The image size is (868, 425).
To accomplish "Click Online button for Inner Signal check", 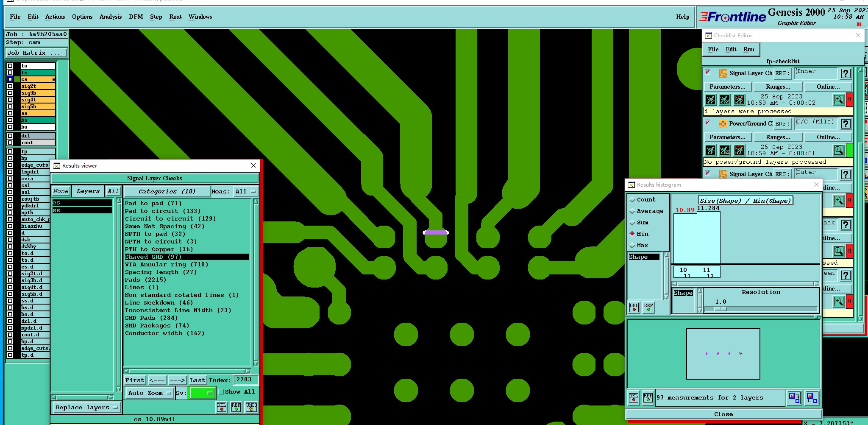I will [x=828, y=87].
